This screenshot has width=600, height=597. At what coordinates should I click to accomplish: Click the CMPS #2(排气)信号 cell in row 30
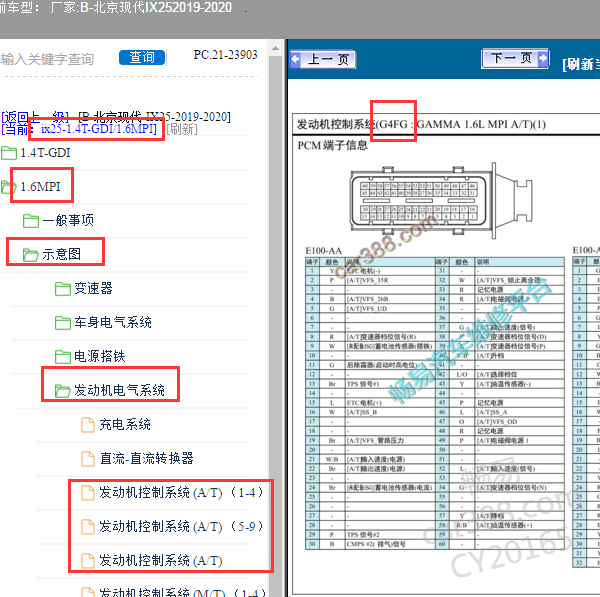390,544
